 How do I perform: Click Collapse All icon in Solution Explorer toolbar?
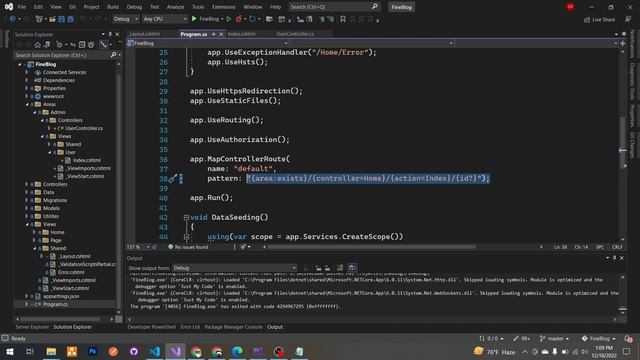[82, 44]
